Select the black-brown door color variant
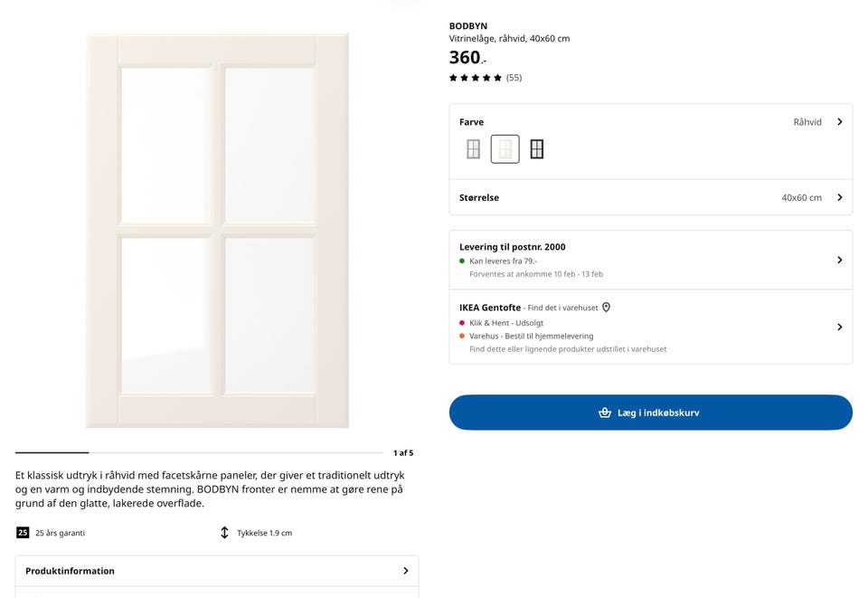868x598 pixels. coord(537,148)
